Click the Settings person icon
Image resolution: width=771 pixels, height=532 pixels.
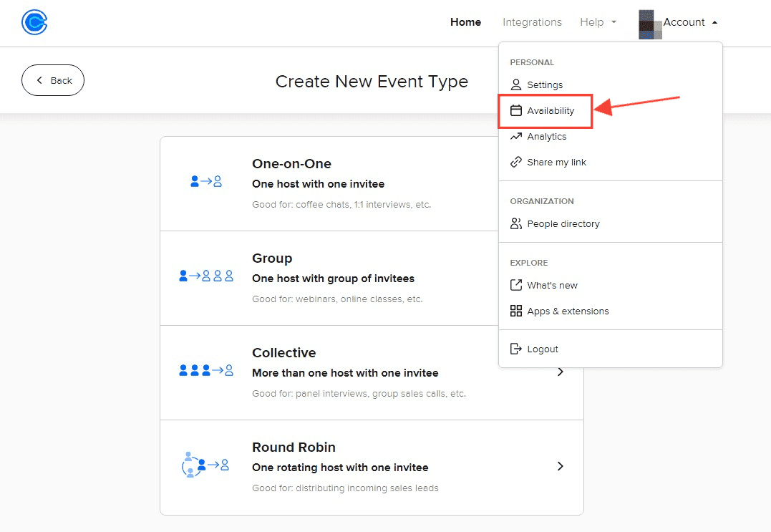click(515, 85)
